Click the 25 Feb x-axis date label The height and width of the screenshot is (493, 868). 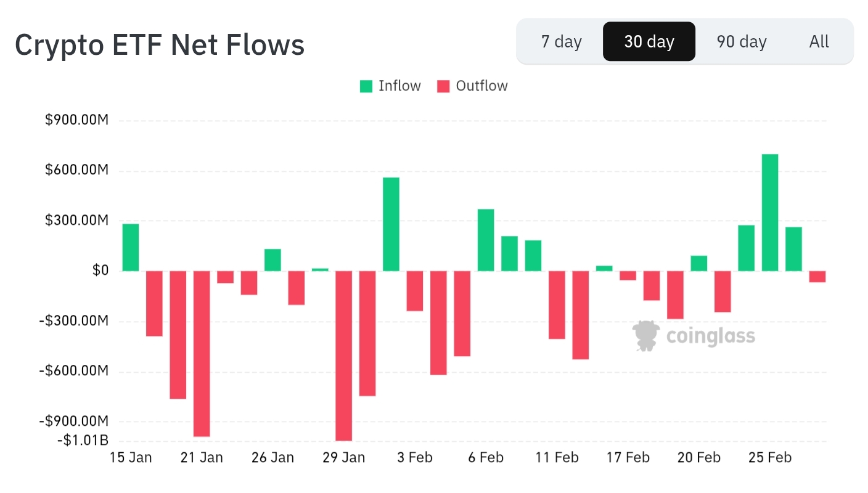[x=770, y=458]
